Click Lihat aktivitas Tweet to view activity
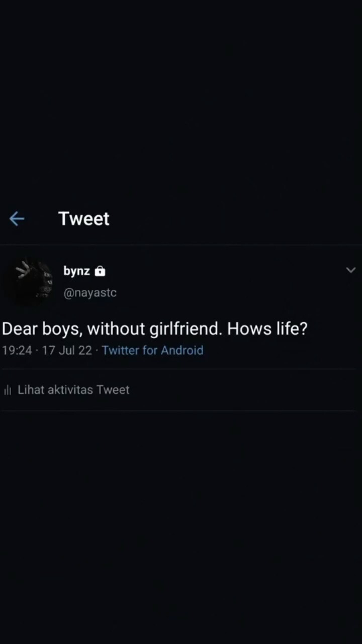Image resolution: width=362 pixels, height=644 pixels. click(73, 389)
